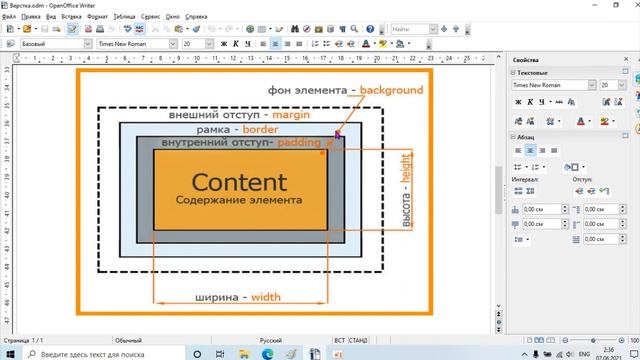Viewport: 640px width, 360px height.
Task: Open Data Sources cylinder icon
Action: tap(331, 29)
